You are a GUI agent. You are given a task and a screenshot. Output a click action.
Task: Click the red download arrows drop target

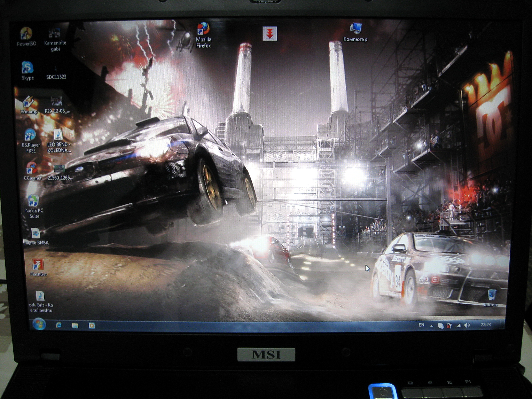tap(270, 34)
